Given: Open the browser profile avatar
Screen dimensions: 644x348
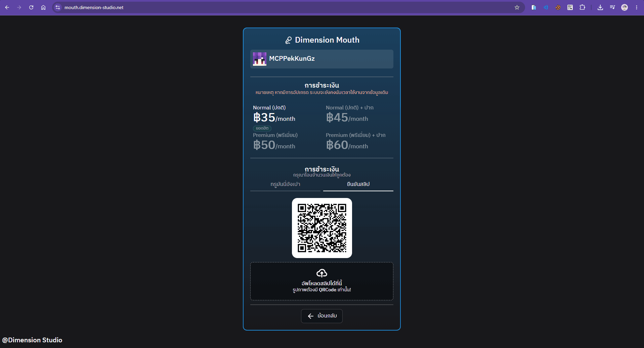Looking at the screenshot, I should click(x=625, y=7).
